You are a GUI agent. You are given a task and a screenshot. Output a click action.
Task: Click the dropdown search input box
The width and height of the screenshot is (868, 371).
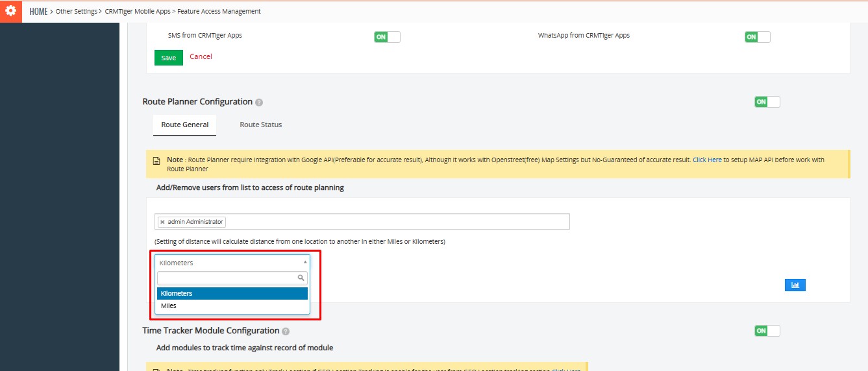(232, 278)
